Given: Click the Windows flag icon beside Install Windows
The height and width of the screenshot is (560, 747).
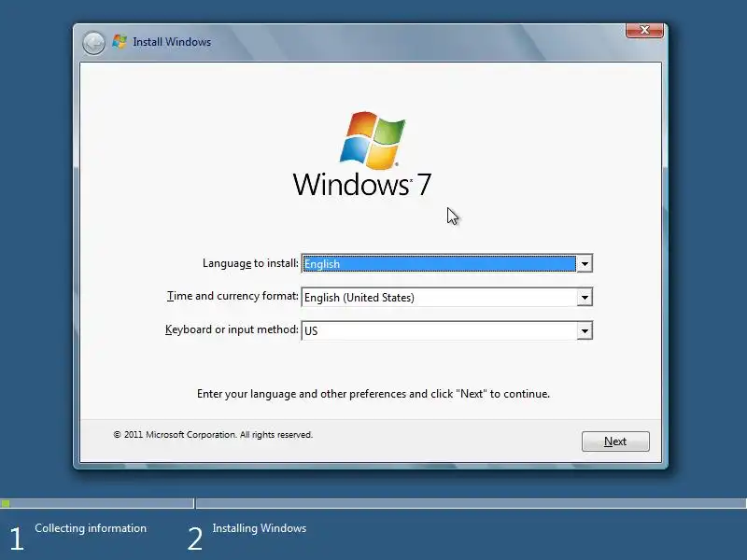Looking at the screenshot, I should click(120, 41).
